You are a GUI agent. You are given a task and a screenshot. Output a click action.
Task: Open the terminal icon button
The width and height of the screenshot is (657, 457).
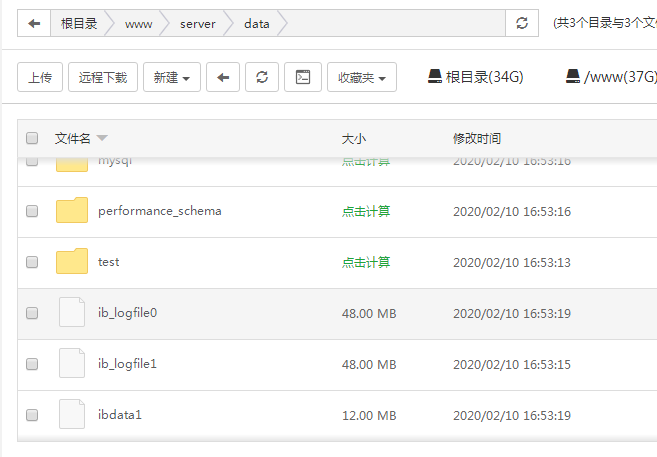pos(302,77)
